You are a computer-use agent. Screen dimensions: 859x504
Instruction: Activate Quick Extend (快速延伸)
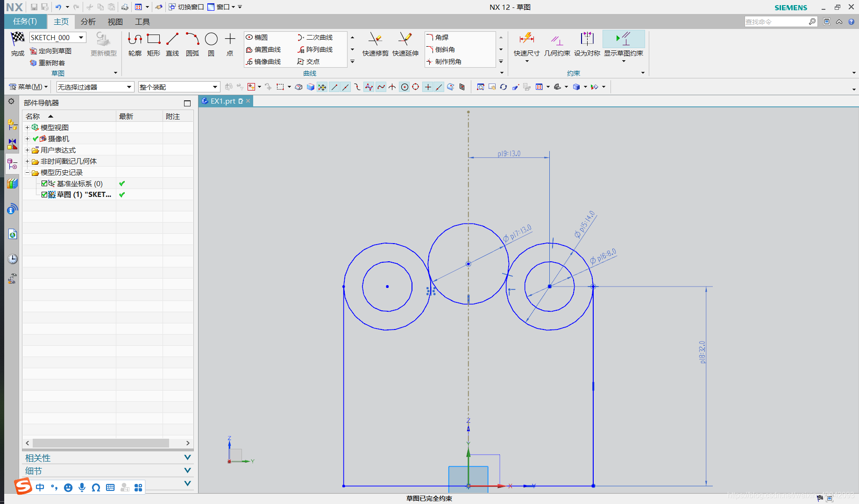tap(405, 44)
